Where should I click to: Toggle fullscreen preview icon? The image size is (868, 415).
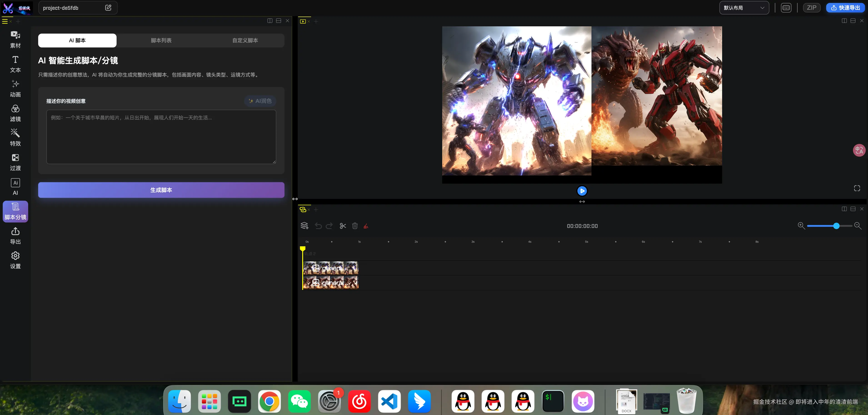tap(857, 188)
